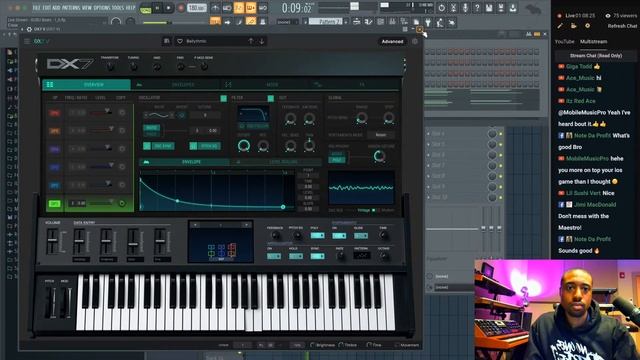The image size is (640, 360).
Task: Open the DX7 settings gear icon
Action: tap(415, 41)
